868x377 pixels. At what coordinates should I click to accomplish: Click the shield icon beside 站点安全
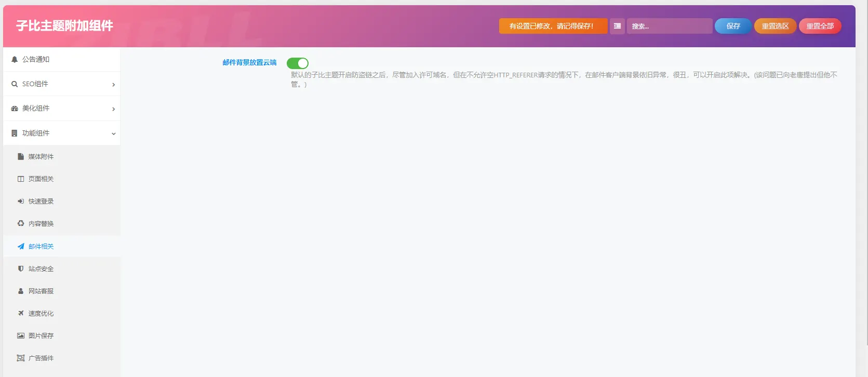[21, 268]
